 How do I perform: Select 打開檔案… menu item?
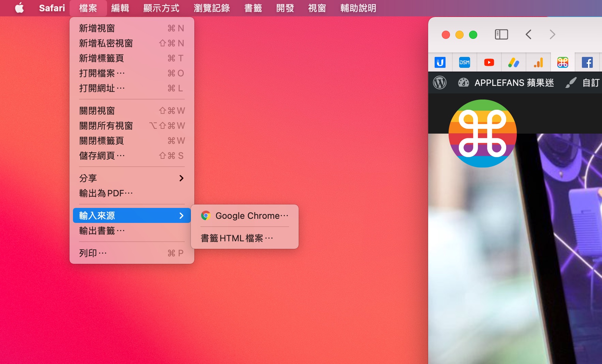tap(132, 73)
